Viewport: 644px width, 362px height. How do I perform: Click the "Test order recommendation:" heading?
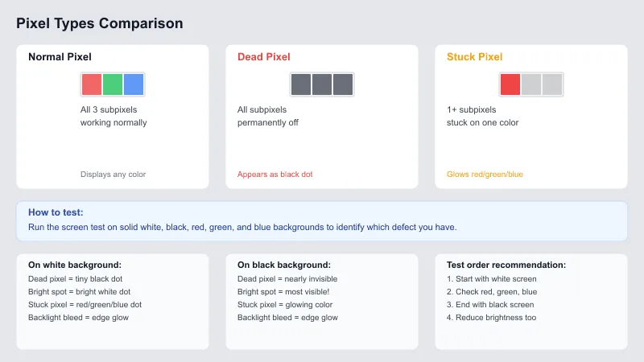point(506,265)
